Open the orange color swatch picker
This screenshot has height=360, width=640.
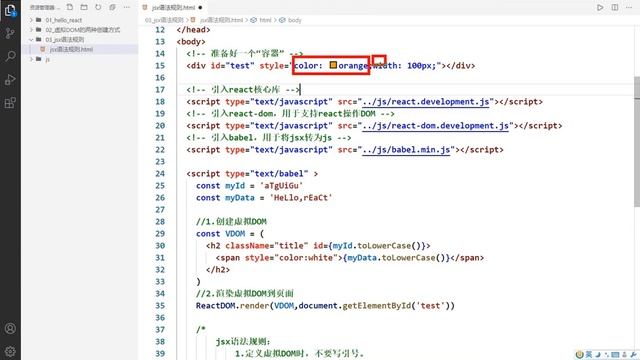pos(333,65)
